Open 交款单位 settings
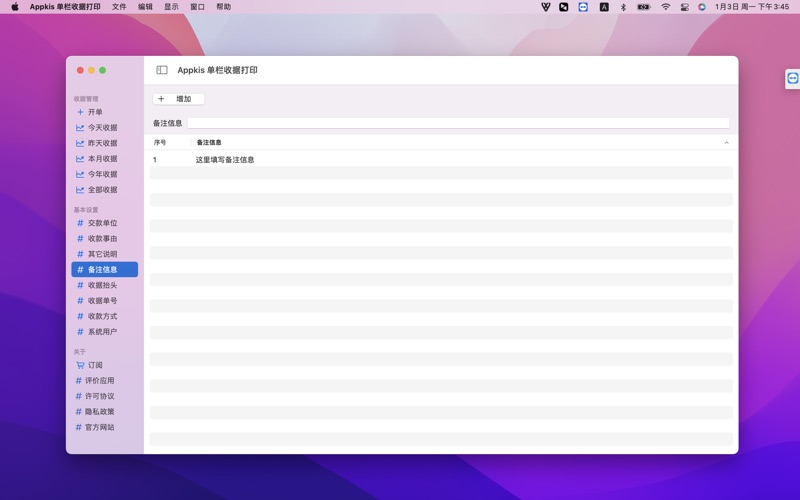The image size is (800, 500). pos(105,223)
